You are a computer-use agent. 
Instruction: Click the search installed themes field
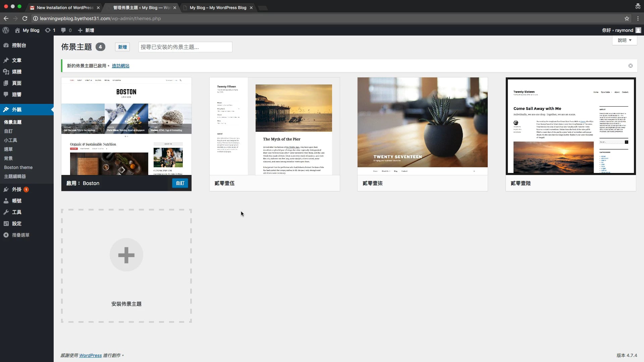(x=185, y=47)
